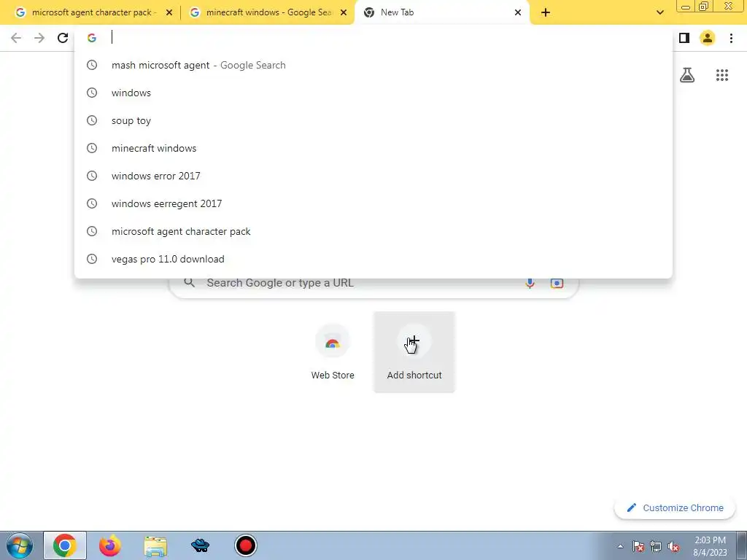Open the clock showing 2:03 PM

[710, 546]
